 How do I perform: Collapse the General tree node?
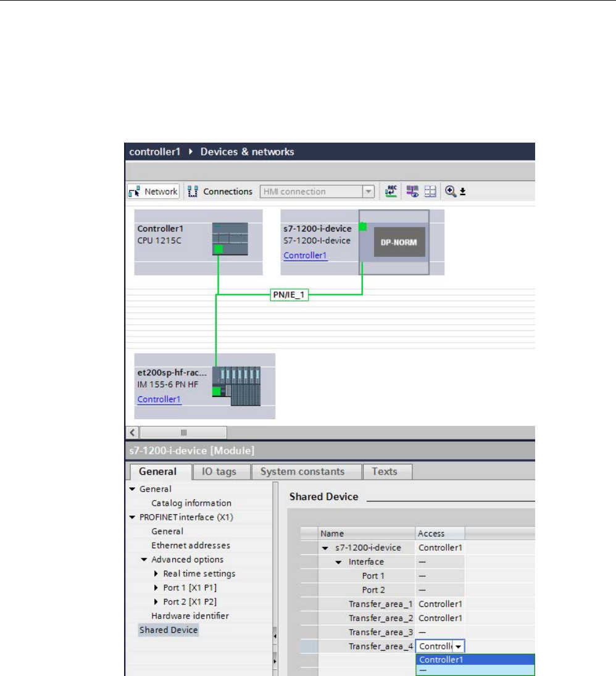(132, 490)
